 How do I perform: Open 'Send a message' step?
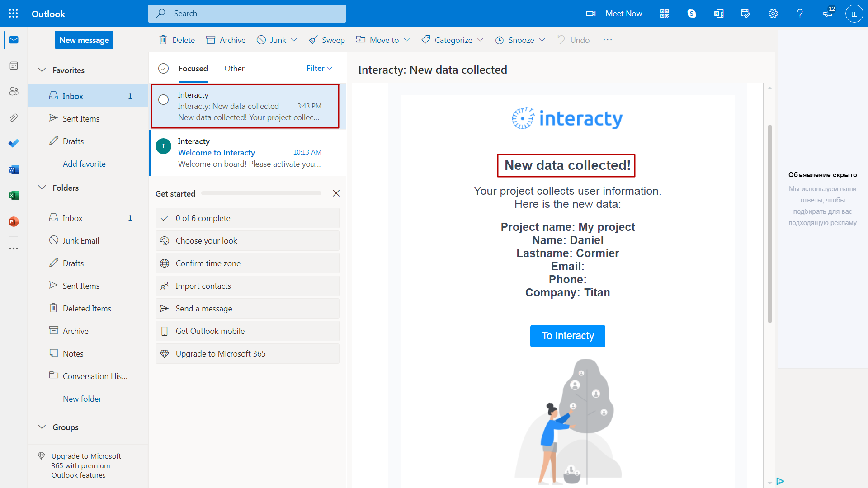click(247, 308)
